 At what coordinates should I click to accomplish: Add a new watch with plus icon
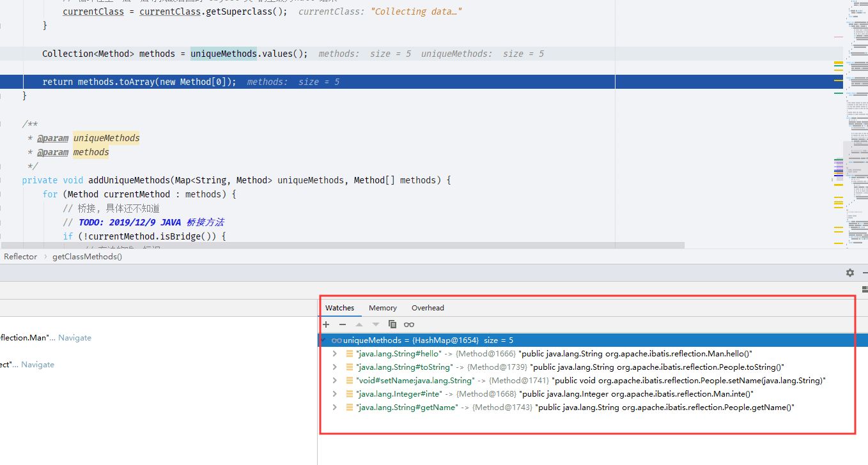point(326,324)
